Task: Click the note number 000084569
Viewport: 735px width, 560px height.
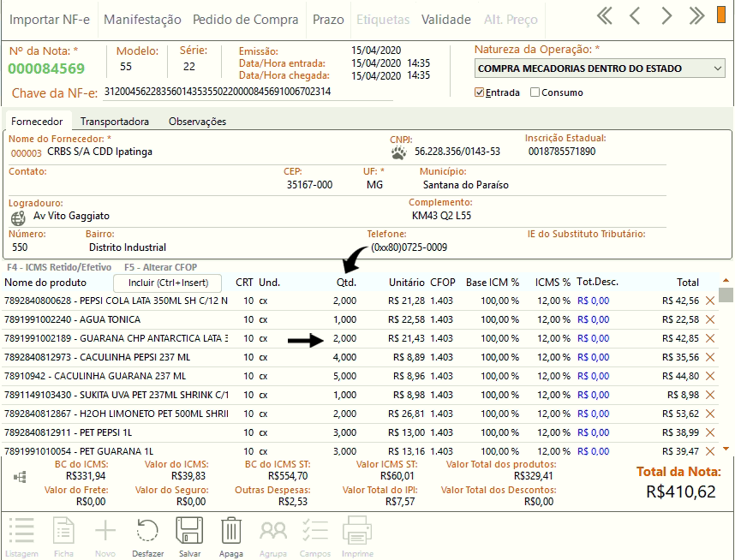Action: click(x=46, y=69)
